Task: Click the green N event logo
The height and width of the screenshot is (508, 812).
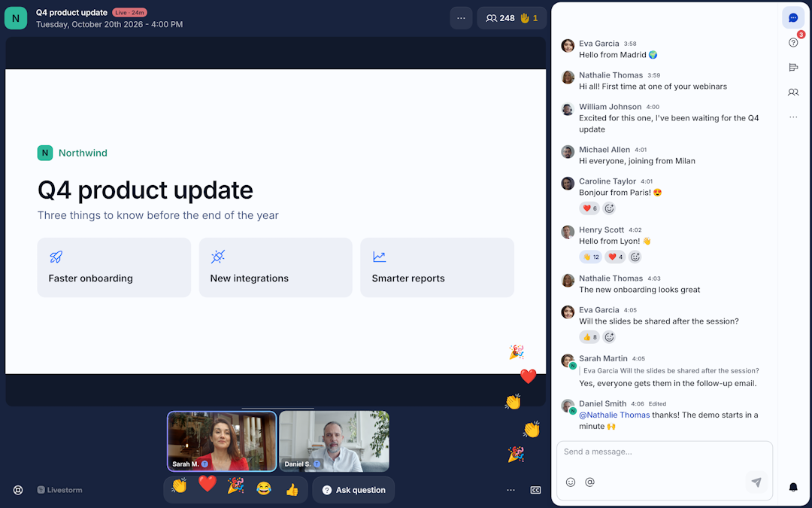Action: [x=16, y=18]
